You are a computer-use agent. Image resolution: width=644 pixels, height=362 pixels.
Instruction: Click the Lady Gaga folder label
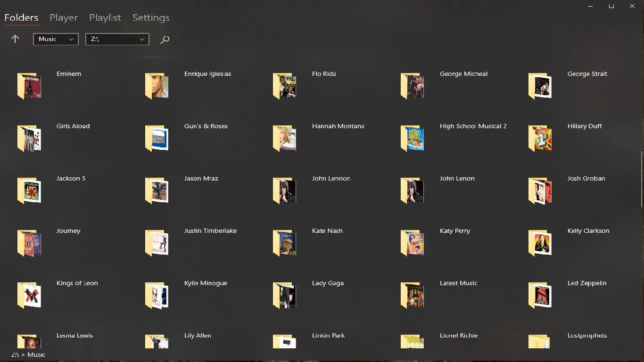click(328, 283)
